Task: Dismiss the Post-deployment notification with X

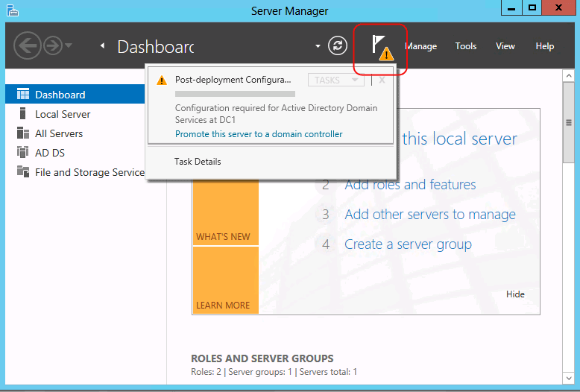Action: click(x=382, y=80)
